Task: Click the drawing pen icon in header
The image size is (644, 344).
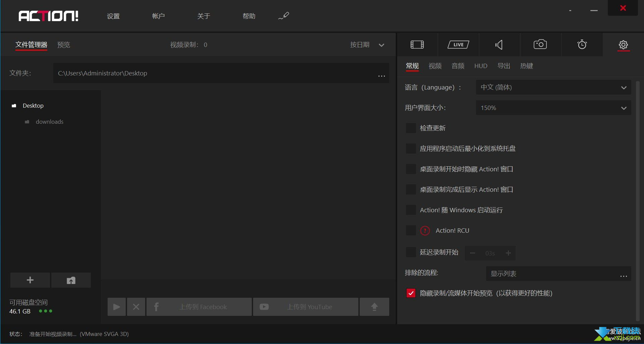Action: (x=284, y=16)
